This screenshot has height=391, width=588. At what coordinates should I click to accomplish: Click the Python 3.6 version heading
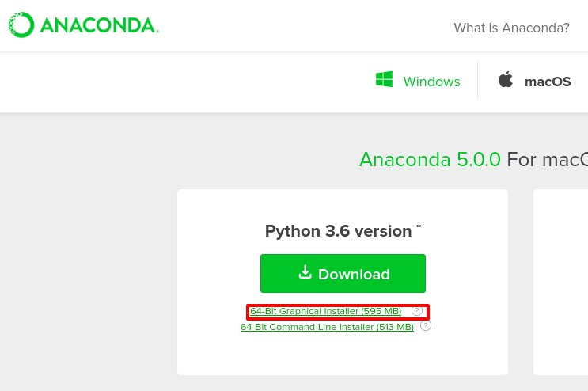click(338, 231)
